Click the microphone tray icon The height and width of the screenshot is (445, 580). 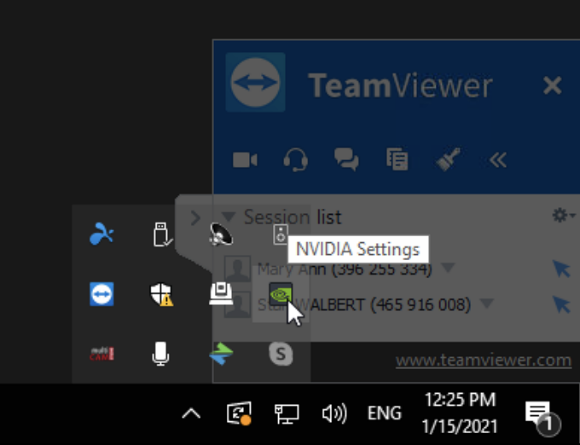[x=161, y=354]
